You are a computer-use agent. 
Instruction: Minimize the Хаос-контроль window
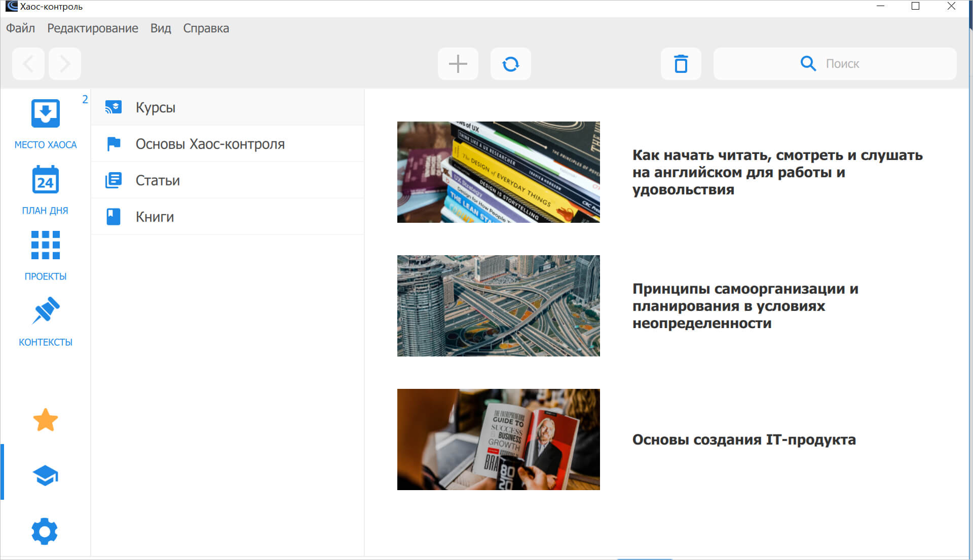881,6
